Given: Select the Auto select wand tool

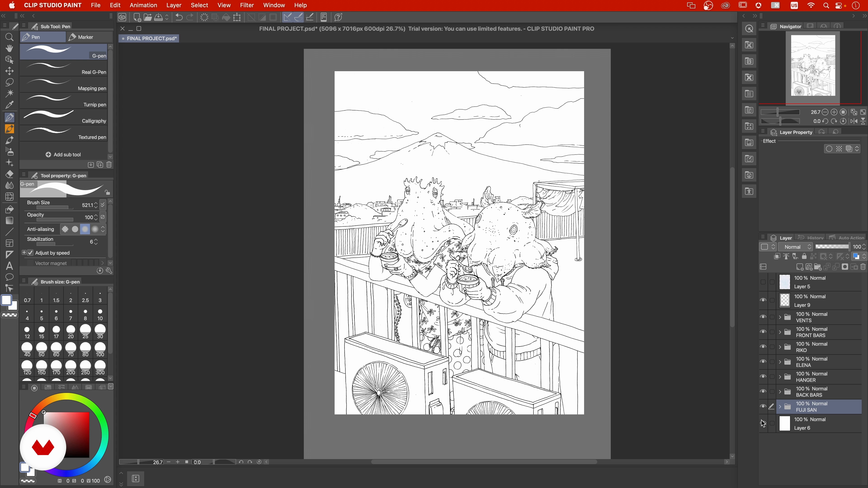Looking at the screenshot, I should click(9, 93).
